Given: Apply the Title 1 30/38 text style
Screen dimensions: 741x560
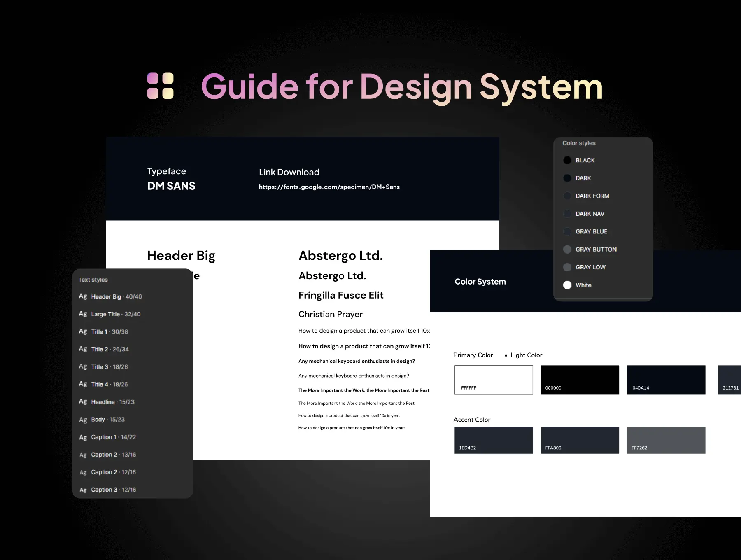Looking at the screenshot, I should 110,331.
